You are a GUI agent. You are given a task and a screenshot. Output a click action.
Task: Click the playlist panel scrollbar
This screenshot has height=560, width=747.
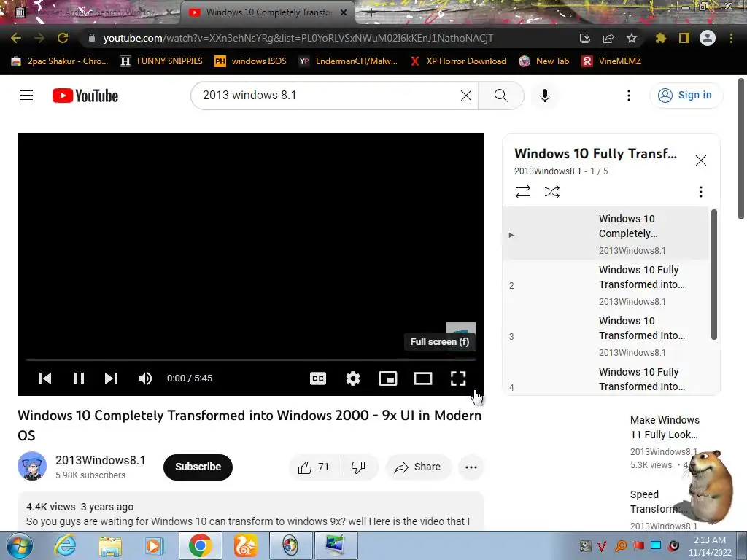pyautogui.click(x=713, y=275)
